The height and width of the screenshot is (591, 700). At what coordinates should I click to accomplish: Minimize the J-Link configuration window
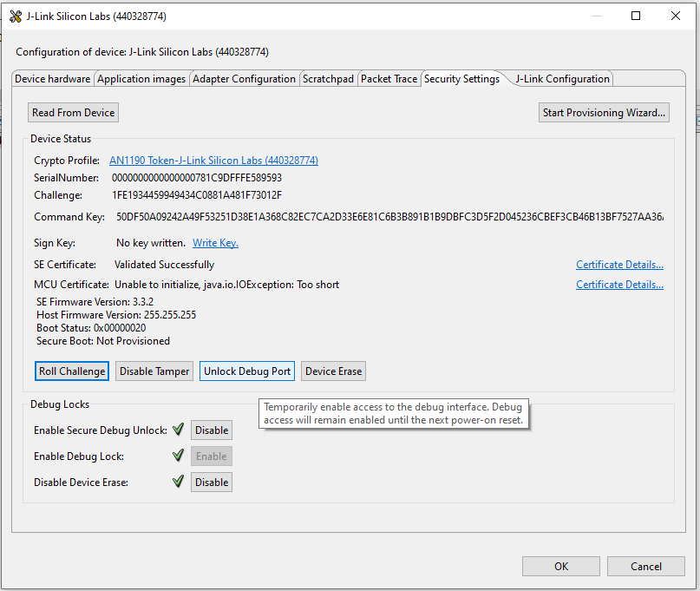(597, 16)
